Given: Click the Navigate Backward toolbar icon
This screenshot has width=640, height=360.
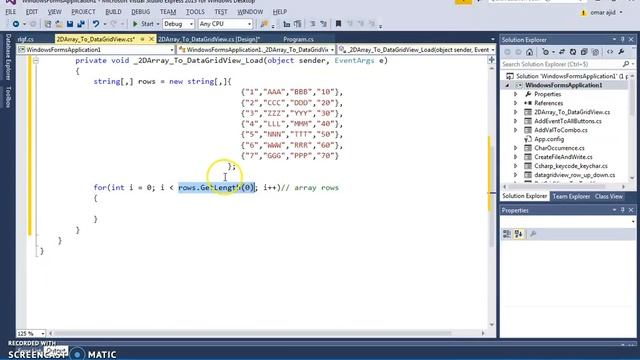Looking at the screenshot, I should coord(16,24).
